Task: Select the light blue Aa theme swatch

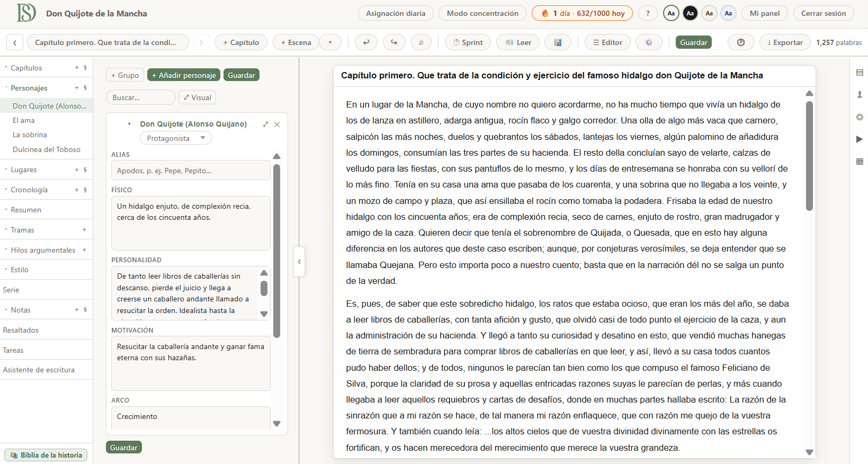Action: pos(728,13)
